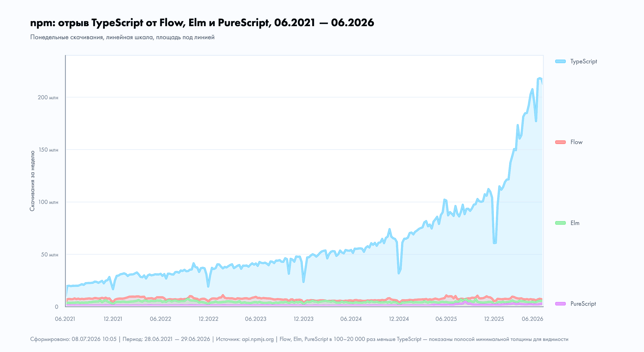Click the TypeScript line dip at 12.2025
This screenshot has width=644, height=352.
click(x=495, y=243)
